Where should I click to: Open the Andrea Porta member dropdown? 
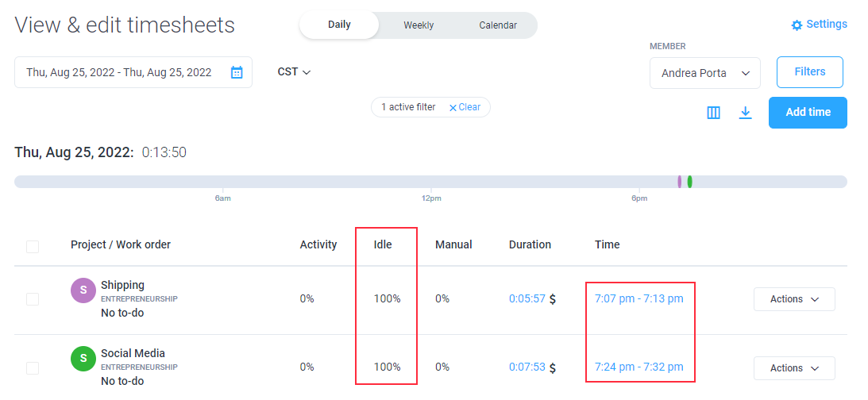click(704, 73)
